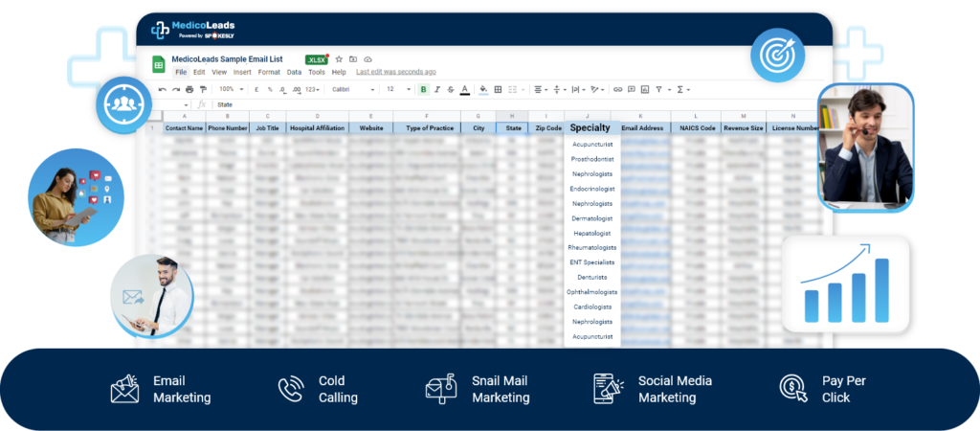Toggle strikethrough formatting
The image size is (980, 431).
451,89
